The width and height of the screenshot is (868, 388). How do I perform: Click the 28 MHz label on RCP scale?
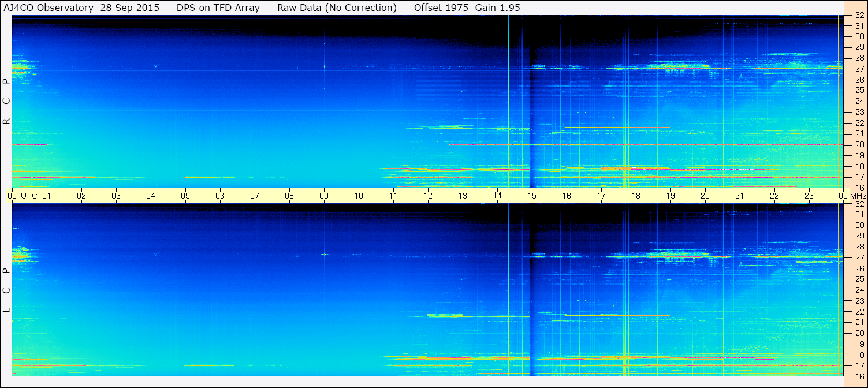click(859, 58)
